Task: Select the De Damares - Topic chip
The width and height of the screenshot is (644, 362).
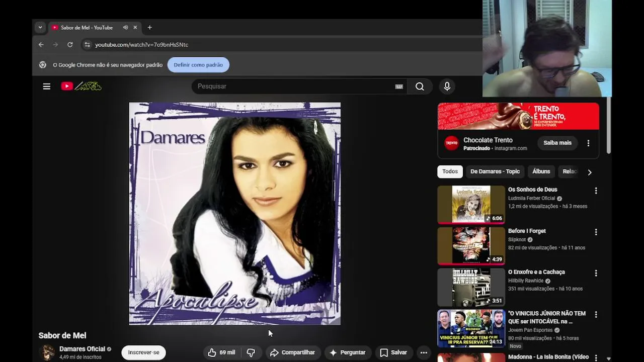Action: [x=495, y=171]
